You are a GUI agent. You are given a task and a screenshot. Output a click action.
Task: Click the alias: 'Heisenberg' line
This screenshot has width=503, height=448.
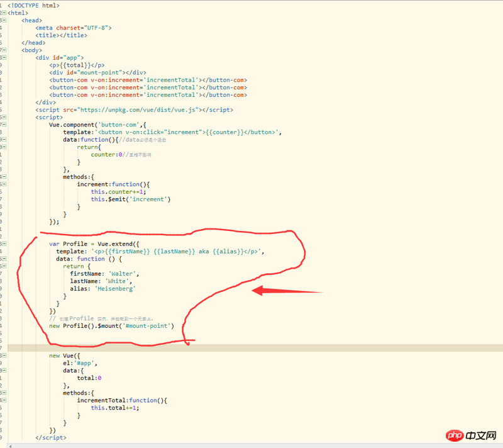pos(103,289)
